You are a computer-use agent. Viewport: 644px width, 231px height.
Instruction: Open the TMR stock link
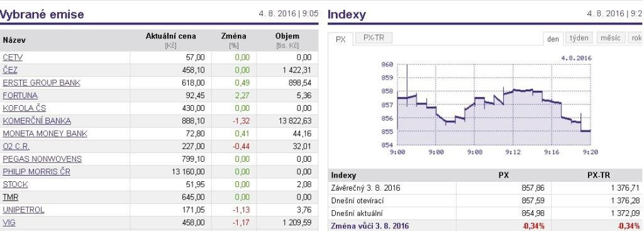[x=10, y=197]
